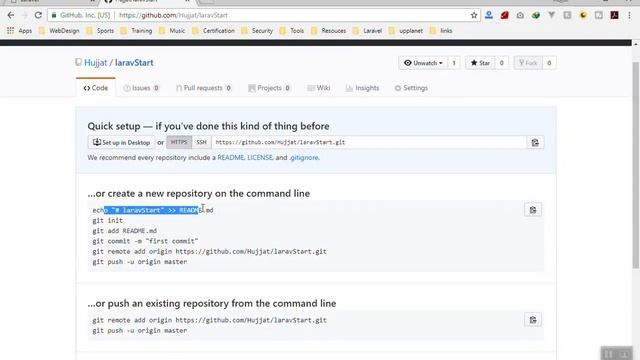Open the Music bookmarks folder

(172, 31)
